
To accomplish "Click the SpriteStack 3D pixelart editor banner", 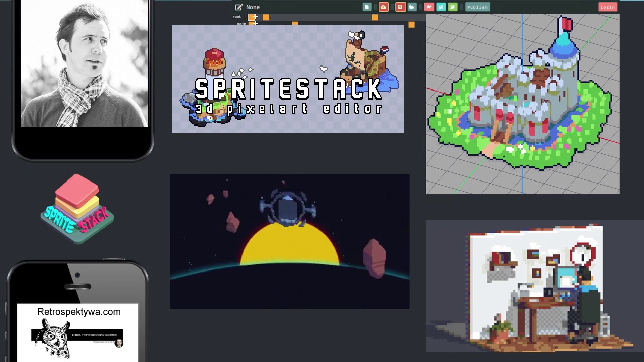I will click(288, 78).
